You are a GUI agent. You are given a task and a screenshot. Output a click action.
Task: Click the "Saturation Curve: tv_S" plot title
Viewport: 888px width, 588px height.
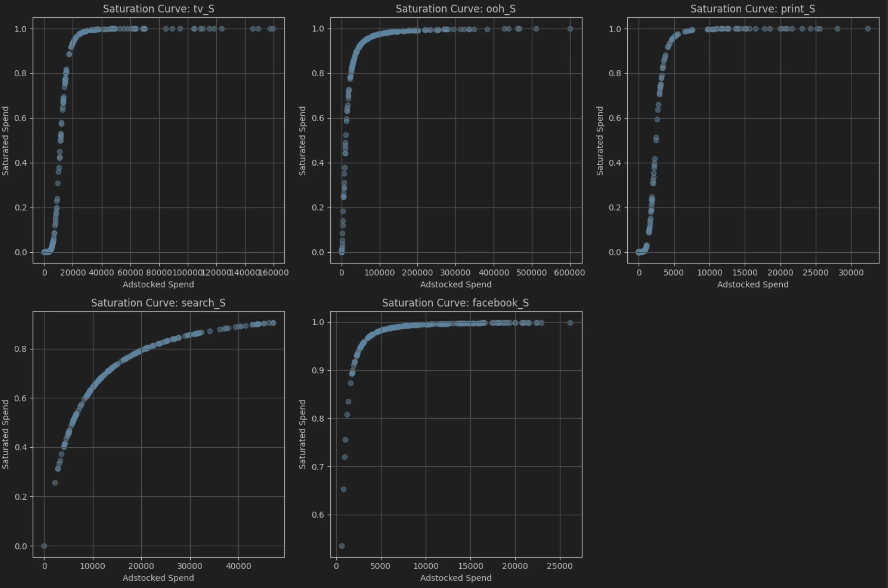click(158, 9)
